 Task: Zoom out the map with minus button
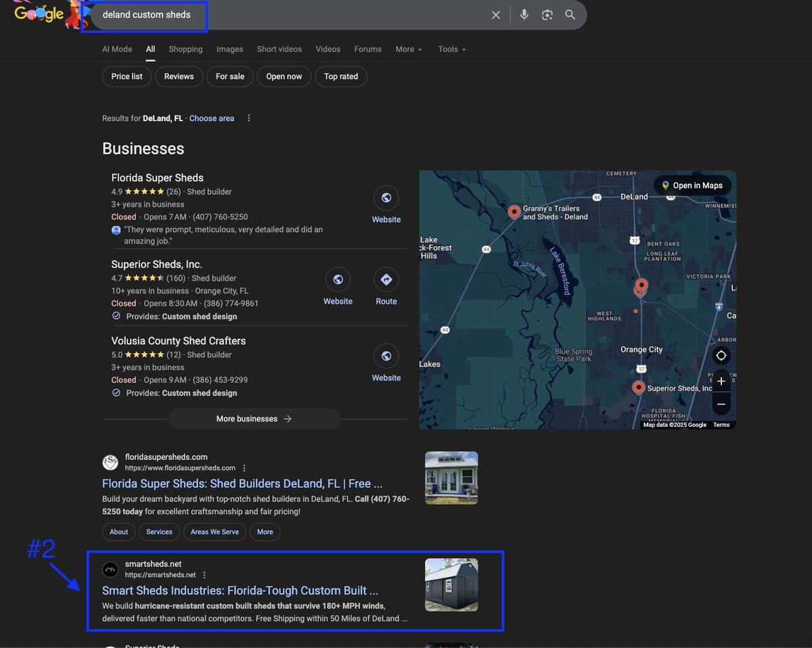click(x=721, y=404)
